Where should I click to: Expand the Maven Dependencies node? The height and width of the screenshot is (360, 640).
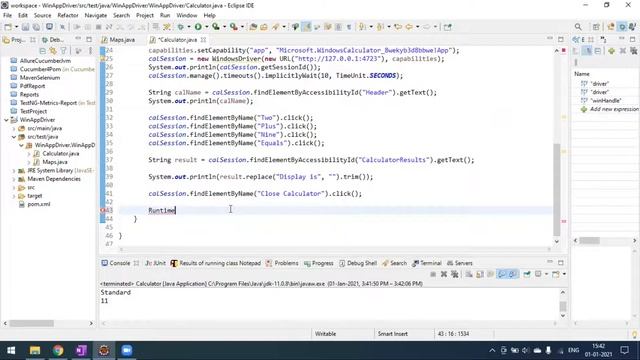click(14, 179)
